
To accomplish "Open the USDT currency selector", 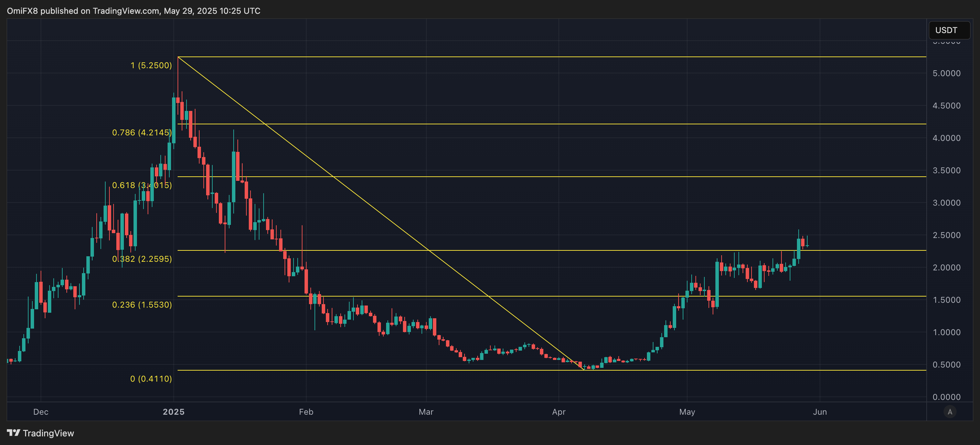I will (x=949, y=30).
